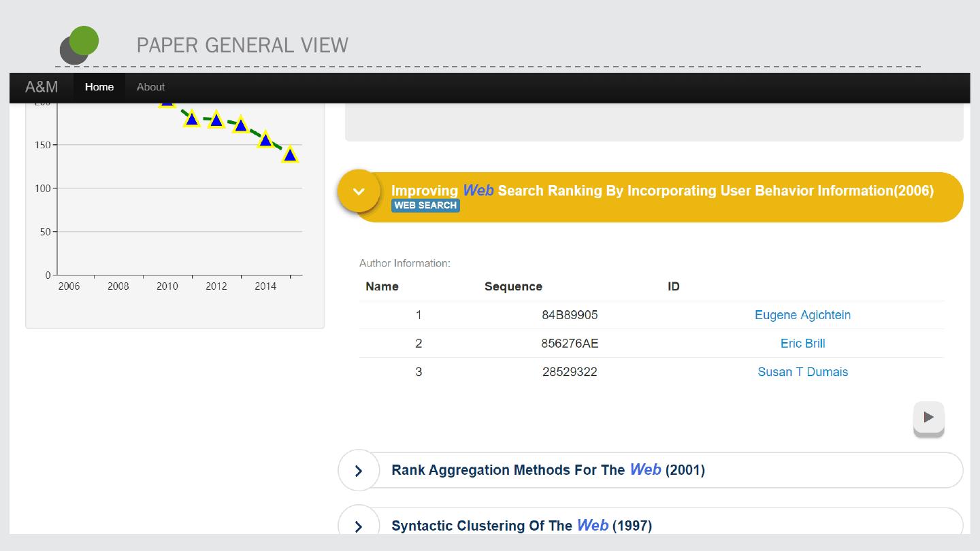Select the 2014 triangle data point
Viewport: 980px width, 551px height.
pos(265,140)
